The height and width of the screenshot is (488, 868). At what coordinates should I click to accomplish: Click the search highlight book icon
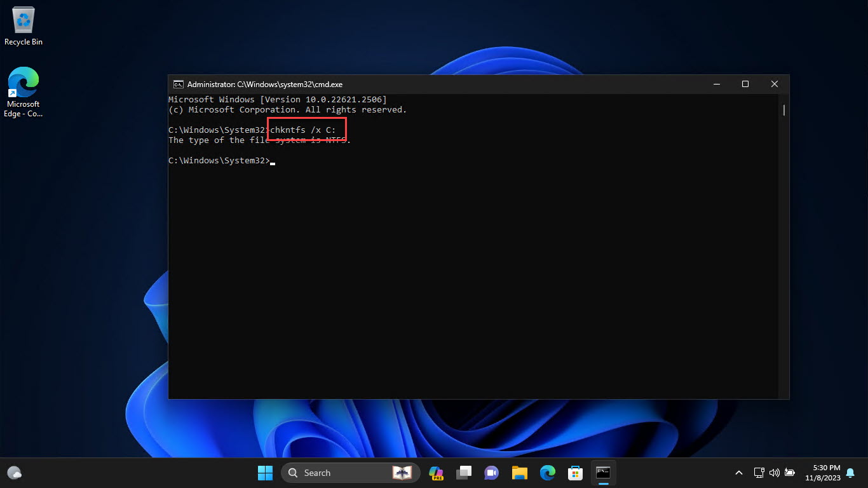[x=402, y=473]
